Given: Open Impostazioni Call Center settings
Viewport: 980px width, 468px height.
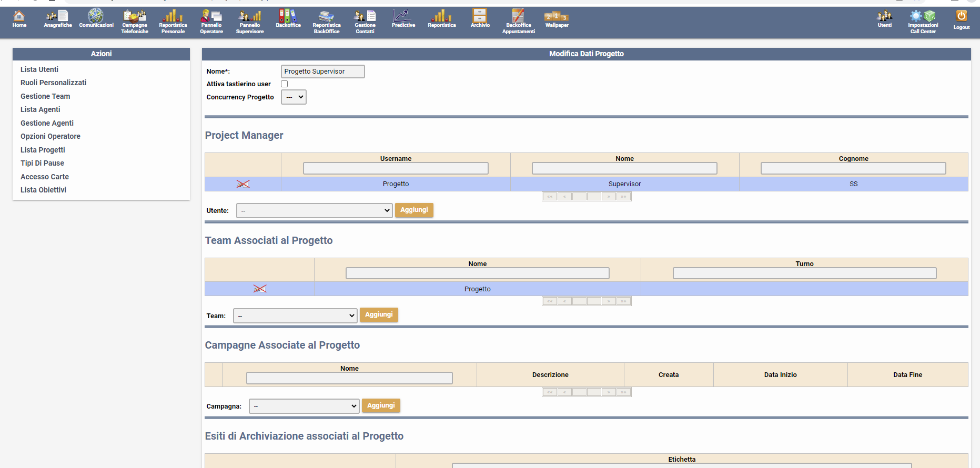Looking at the screenshot, I should [923, 22].
